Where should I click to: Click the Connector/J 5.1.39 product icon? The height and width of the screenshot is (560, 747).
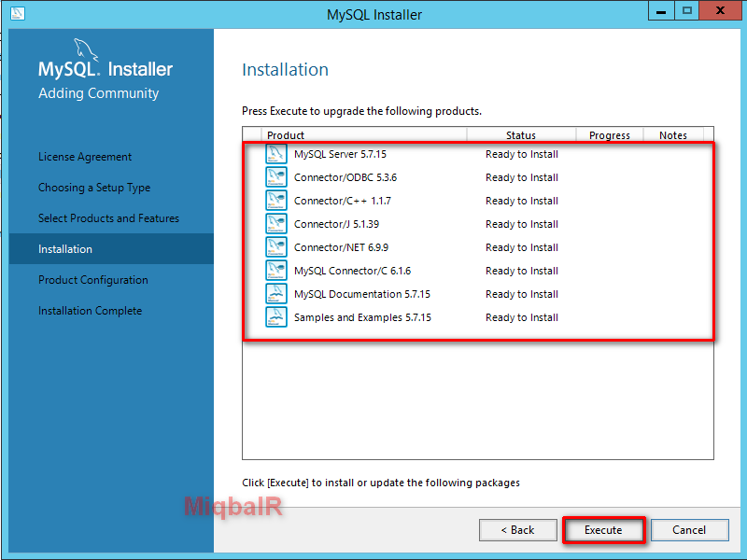(275, 223)
